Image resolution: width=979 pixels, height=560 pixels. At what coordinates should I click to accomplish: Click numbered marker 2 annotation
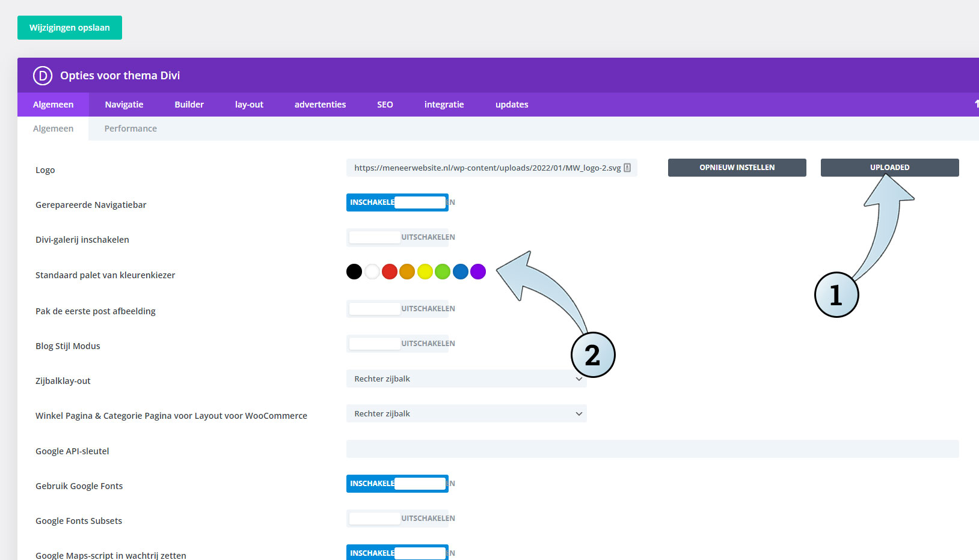point(592,355)
